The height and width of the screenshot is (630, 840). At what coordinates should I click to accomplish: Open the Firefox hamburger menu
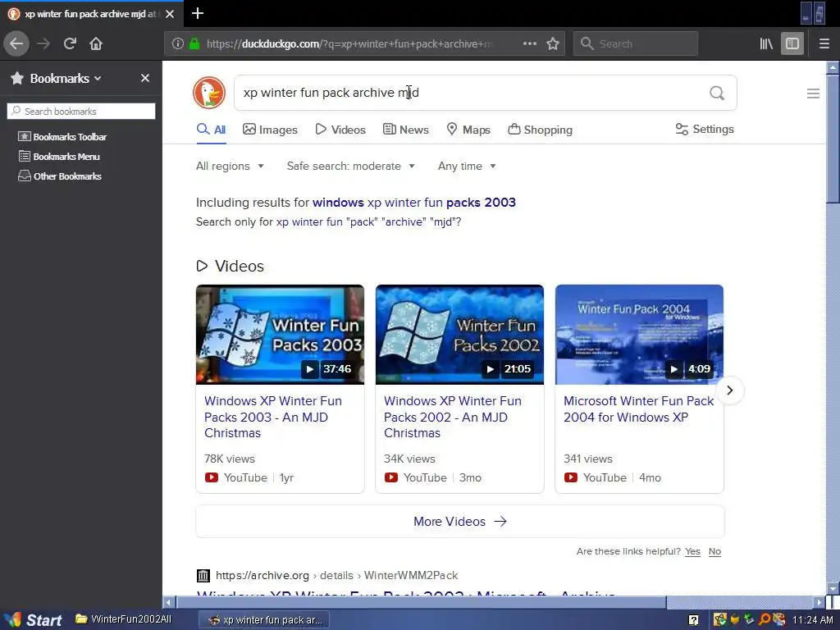824,43
